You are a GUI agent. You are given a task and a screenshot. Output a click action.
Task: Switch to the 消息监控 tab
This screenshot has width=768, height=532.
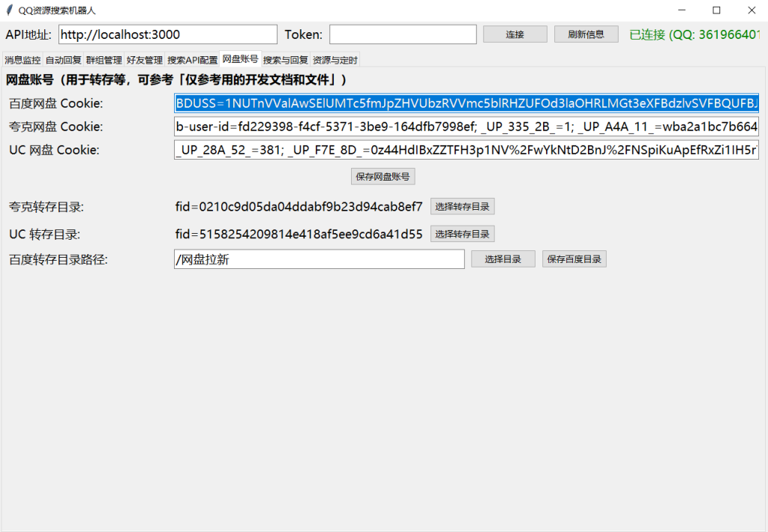pyautogui.click(x=22, y=60)
